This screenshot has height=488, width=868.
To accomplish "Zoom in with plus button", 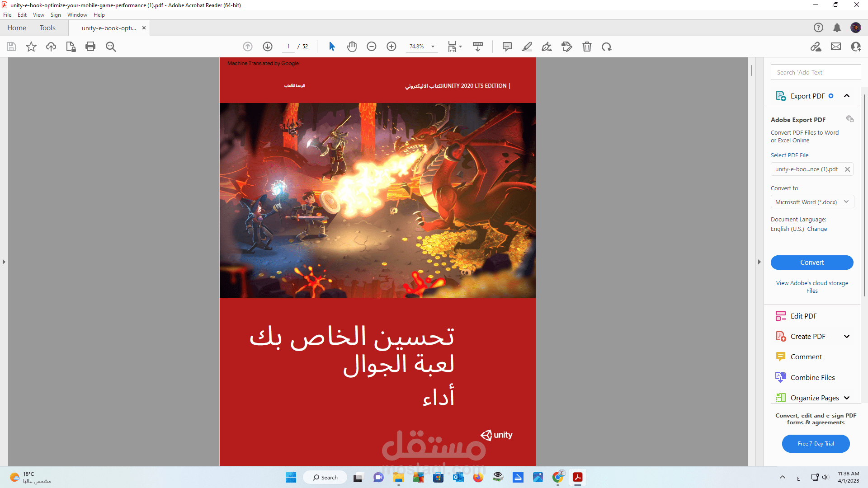I will pos(392,47).
